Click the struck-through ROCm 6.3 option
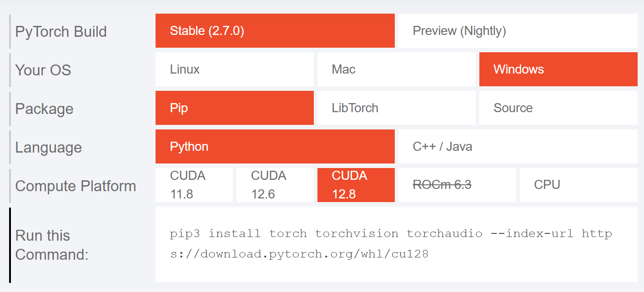Viewport: 644px width, 292px height. (x=457, y=185)
